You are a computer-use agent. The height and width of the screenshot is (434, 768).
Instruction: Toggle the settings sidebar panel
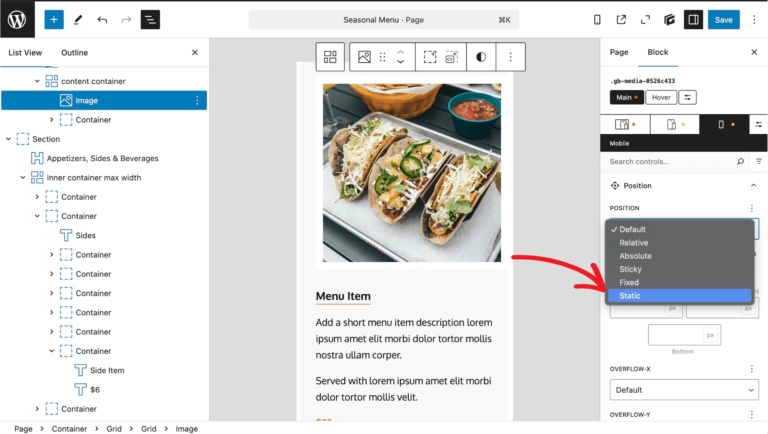[x=693, y=20]
